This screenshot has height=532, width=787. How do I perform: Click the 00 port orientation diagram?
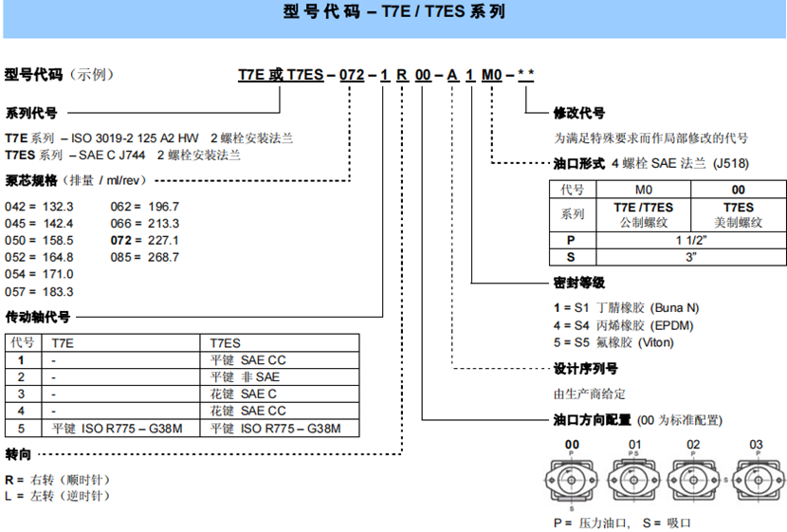pos(571,480)
